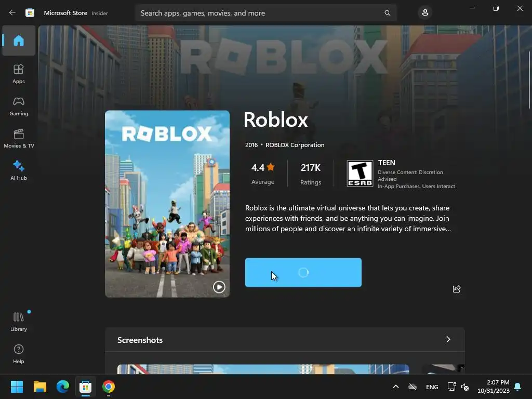532x399 pixels.
Task: Play the Roblox trailer video
Action: pos(219,287)
